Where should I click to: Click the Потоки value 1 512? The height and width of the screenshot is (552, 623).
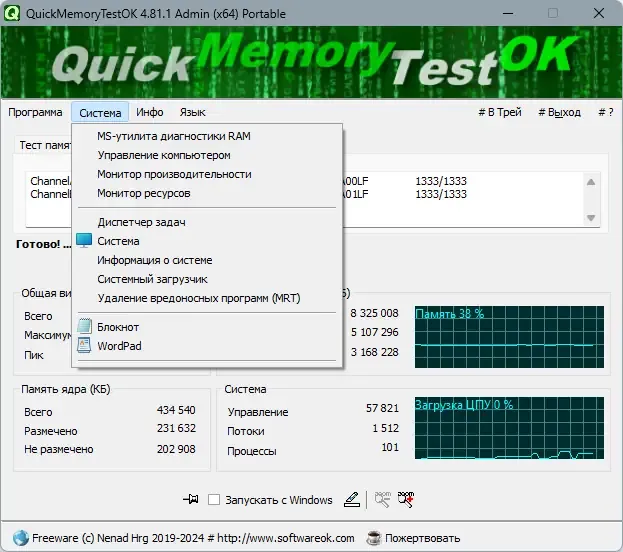[385, 428]
